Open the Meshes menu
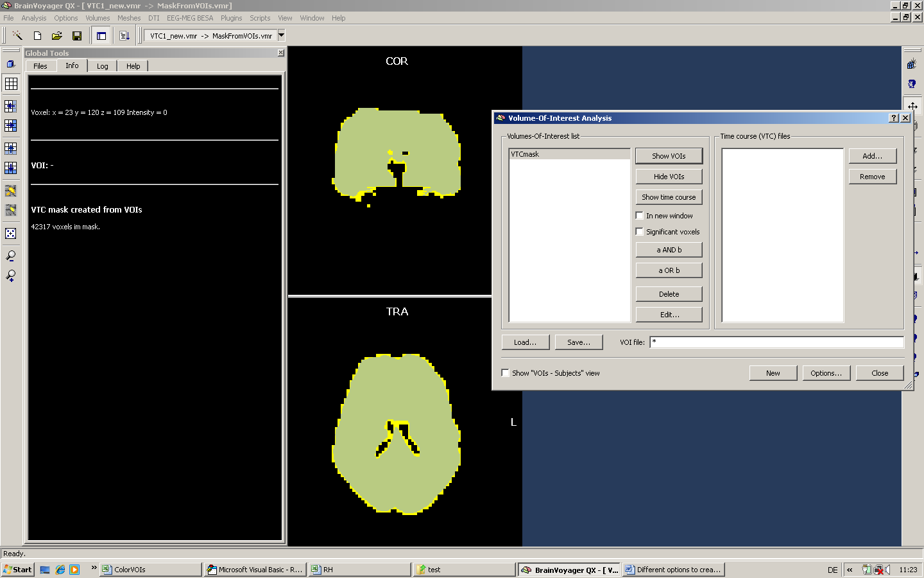Viewport: 924px width, 578px height. click(129, 18)
